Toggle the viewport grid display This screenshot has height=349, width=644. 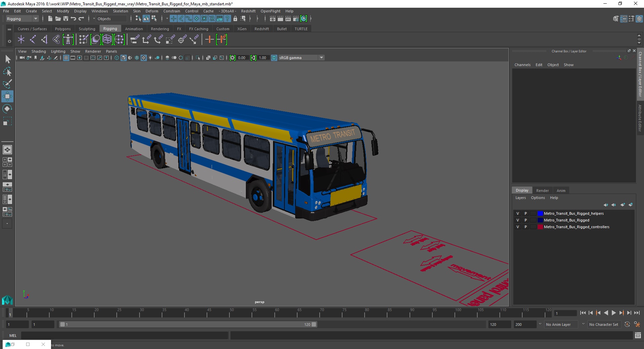pyautogui.click(x=66, y=58)
